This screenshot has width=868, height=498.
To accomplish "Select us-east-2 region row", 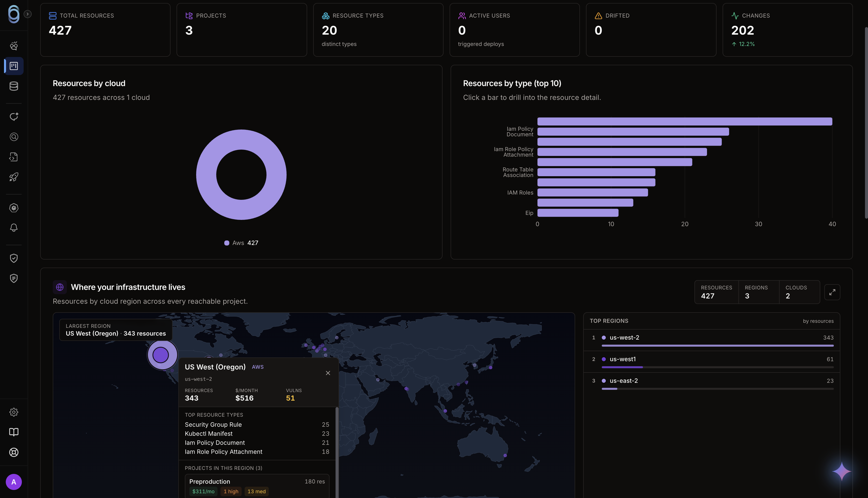I will (x=712, y=384).
